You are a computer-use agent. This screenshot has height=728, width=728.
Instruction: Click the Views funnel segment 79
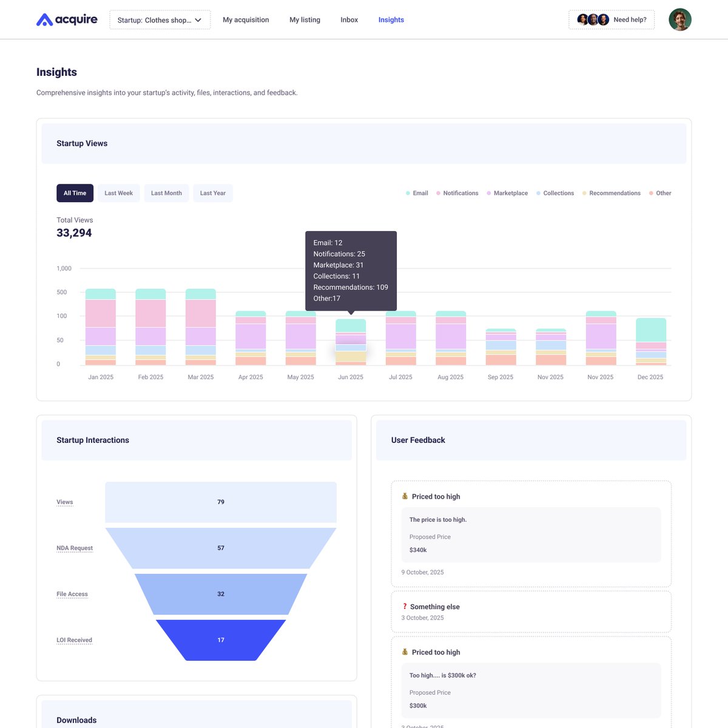(221, 502)
